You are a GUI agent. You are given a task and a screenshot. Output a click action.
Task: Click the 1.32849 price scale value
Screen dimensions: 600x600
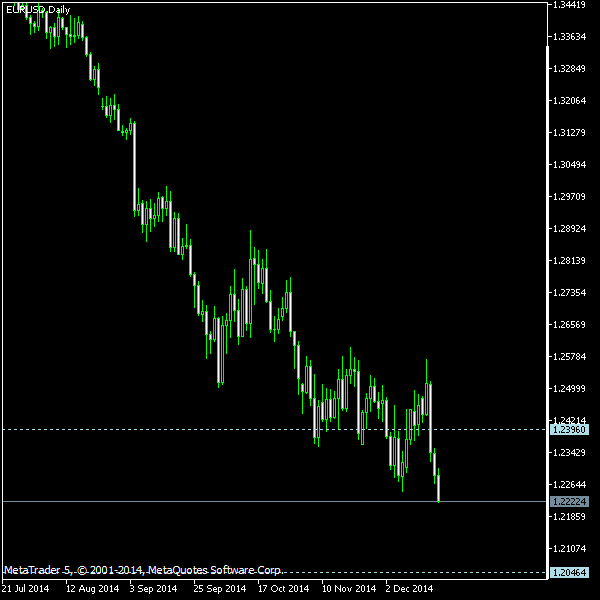(569, 68)
